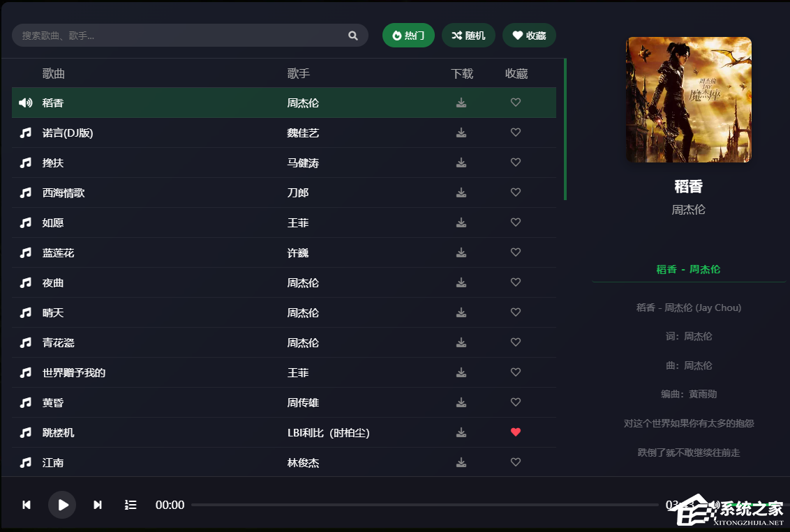Viewport: 790px width, 532px height.
Task: Switch to the 热门 hot list
Action: click(x=408, y=35)
